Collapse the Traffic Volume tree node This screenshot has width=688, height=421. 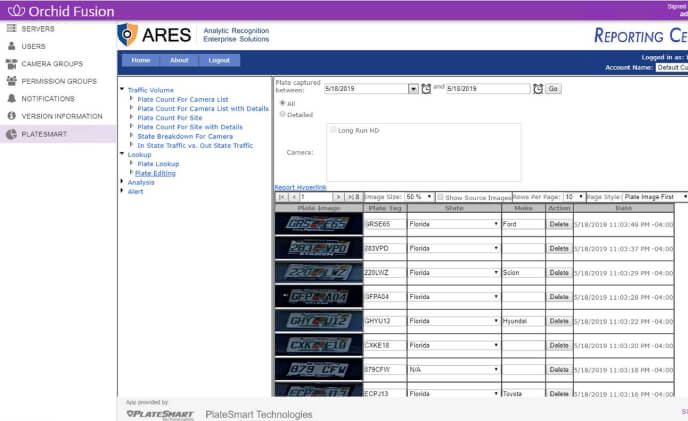[x=122, y=89]
